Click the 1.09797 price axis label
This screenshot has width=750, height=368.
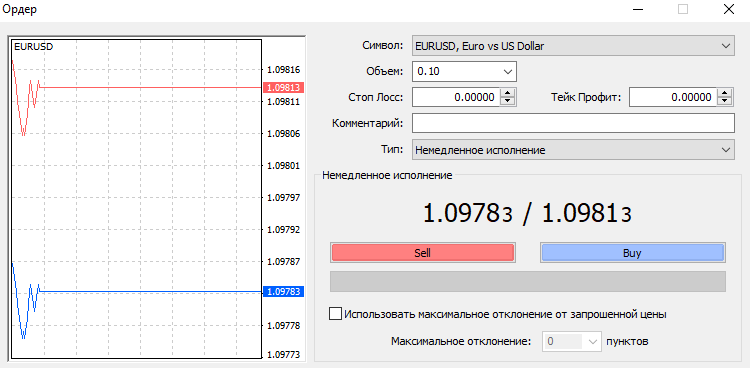(x=283, y=198)
